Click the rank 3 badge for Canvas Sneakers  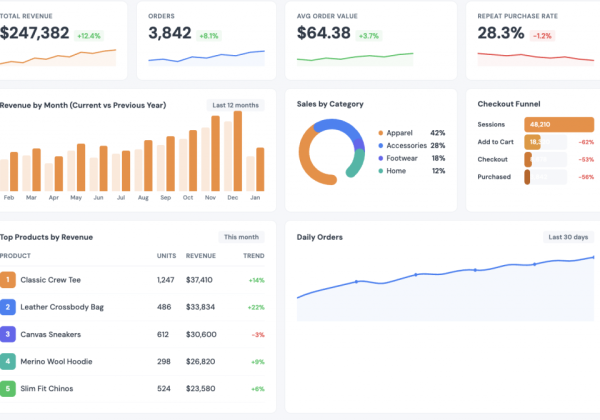pos(7,334)
